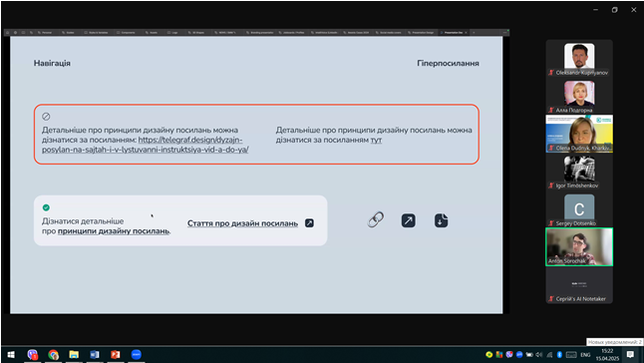Click the "Гіперпосилання" slide heading
Viewport: 644px width, 363px height.
click(448, 63)
